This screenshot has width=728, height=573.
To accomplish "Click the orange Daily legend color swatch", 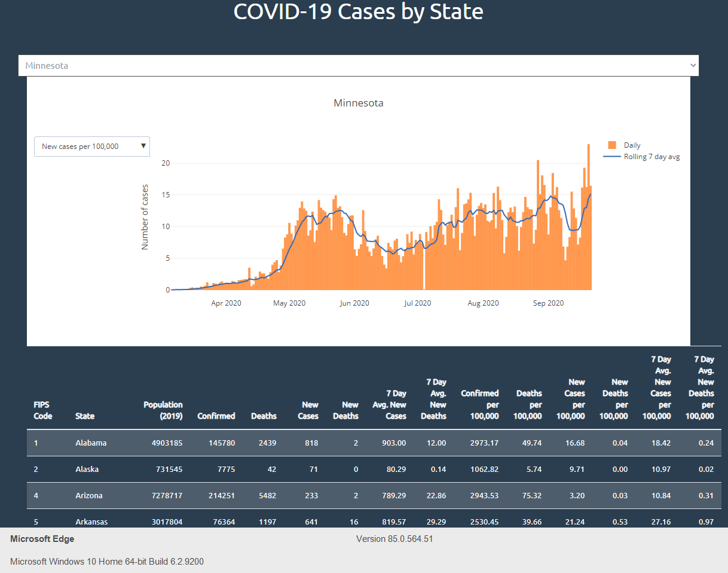I will pyautogui.click(x=612, y=145).
